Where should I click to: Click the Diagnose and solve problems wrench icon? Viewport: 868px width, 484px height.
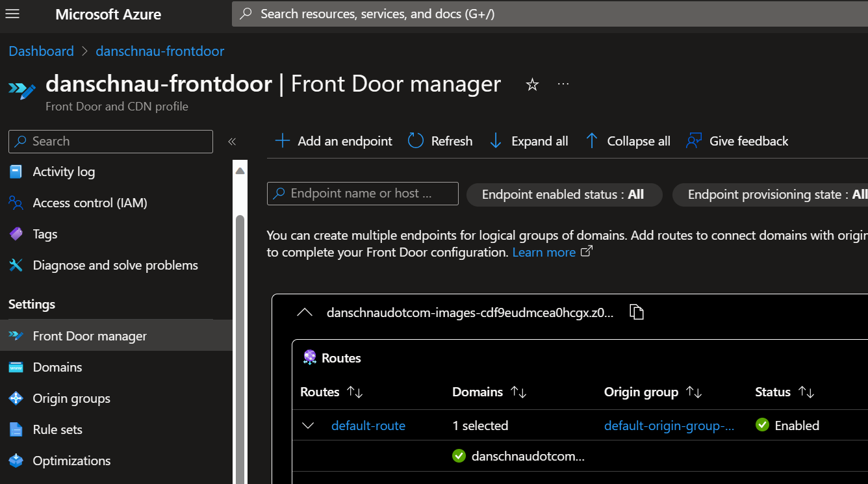(16, 266)
